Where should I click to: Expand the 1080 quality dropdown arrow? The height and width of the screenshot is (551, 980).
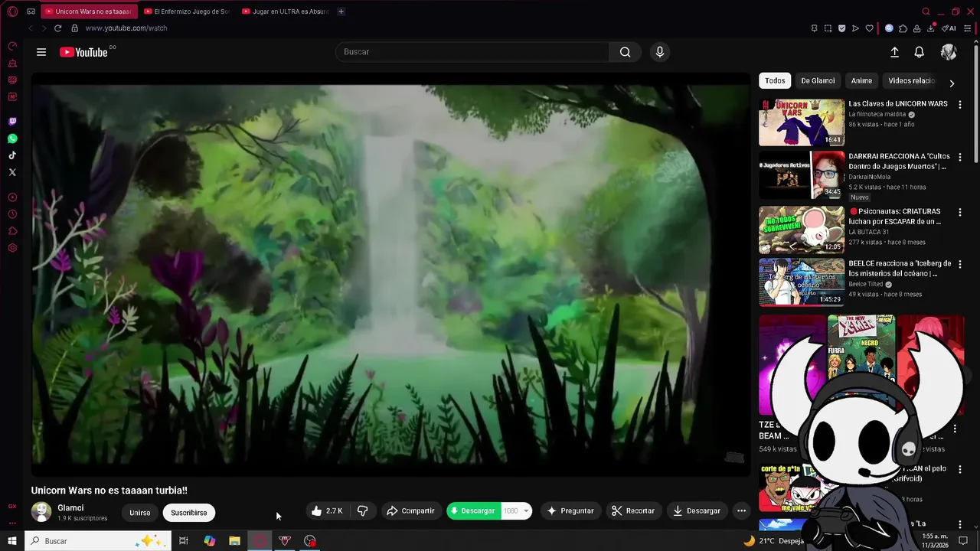pyautogui.click(x=526, y=510)
